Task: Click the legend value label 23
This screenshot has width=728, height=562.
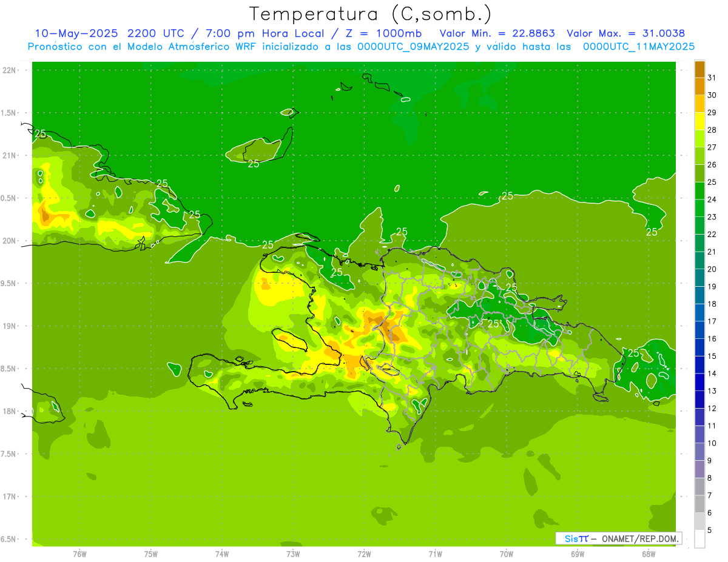Action: (x=712, y=217)
